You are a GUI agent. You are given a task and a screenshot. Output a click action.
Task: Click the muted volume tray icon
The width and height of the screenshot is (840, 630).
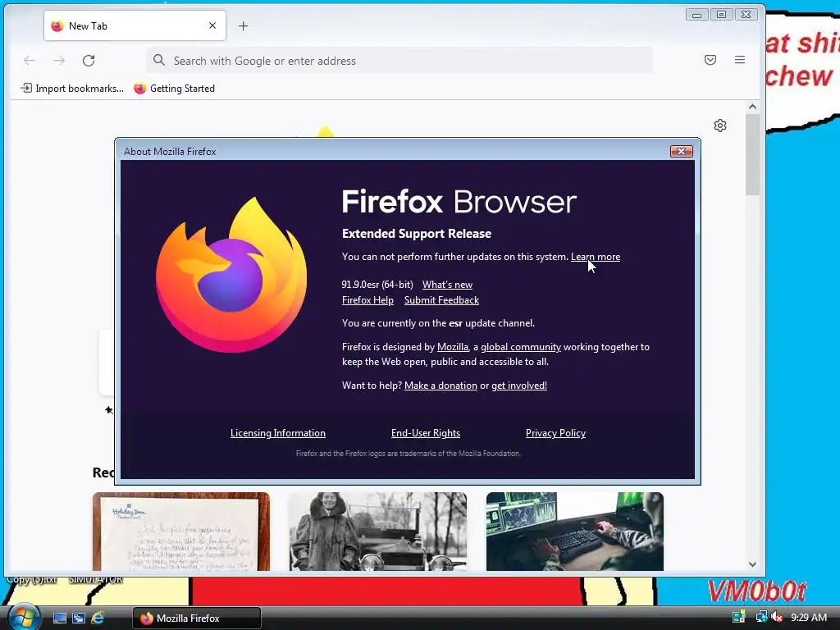pyautogui.click(x=777, y=617)
